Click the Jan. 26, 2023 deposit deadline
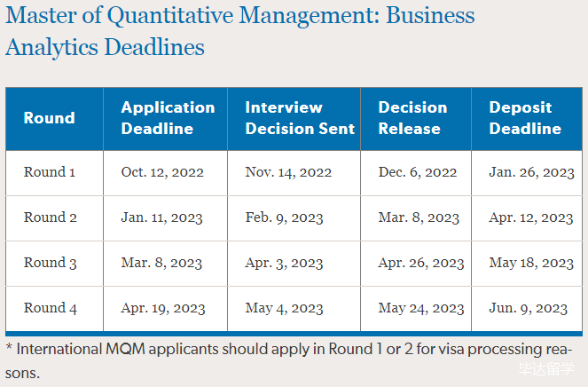 pos(531,172)
